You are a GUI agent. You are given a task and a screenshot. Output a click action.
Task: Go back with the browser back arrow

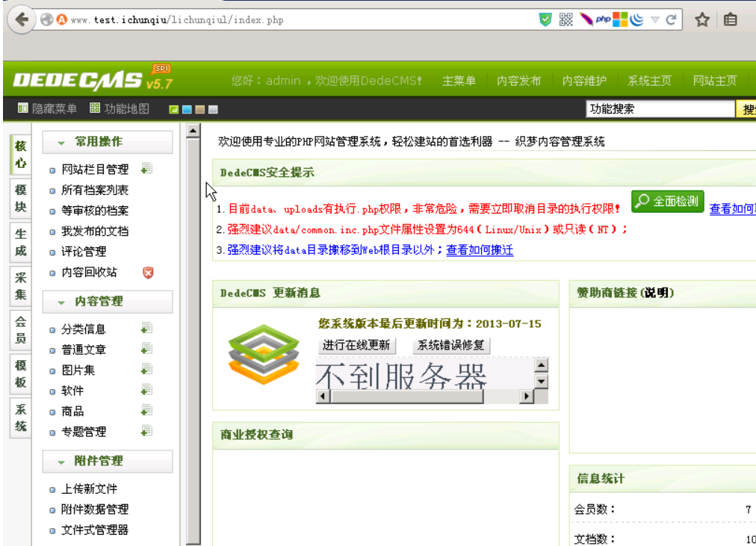[21, 19]
